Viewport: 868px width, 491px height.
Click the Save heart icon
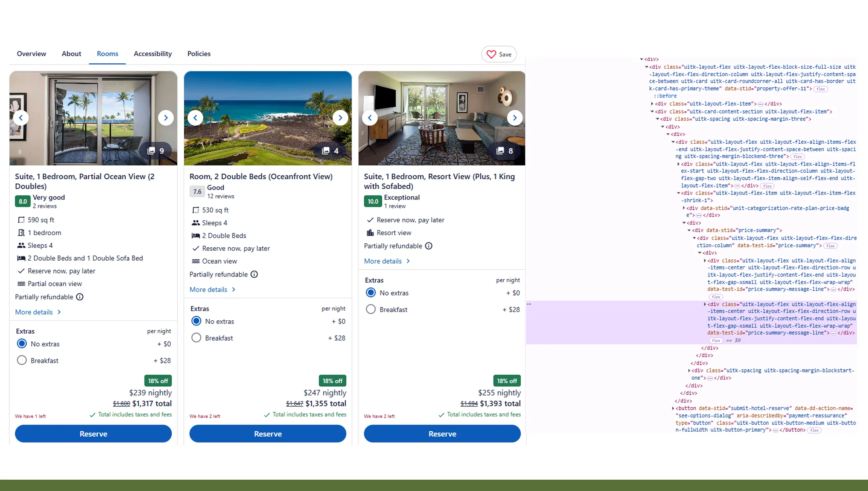491,54
